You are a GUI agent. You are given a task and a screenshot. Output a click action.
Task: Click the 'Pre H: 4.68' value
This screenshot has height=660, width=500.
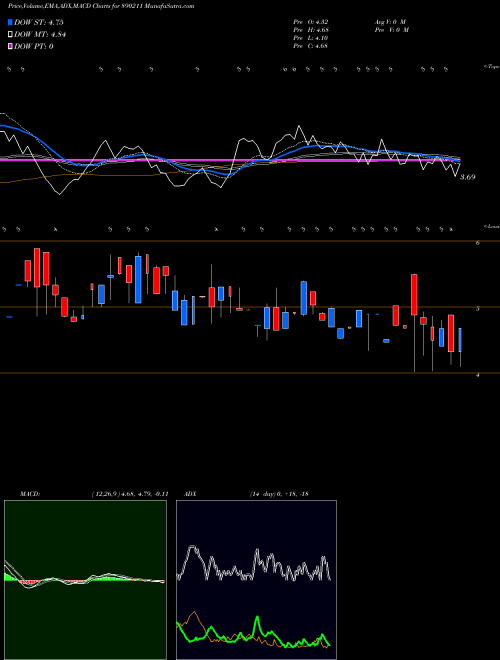pyautogui.click(x=311, y=30)
